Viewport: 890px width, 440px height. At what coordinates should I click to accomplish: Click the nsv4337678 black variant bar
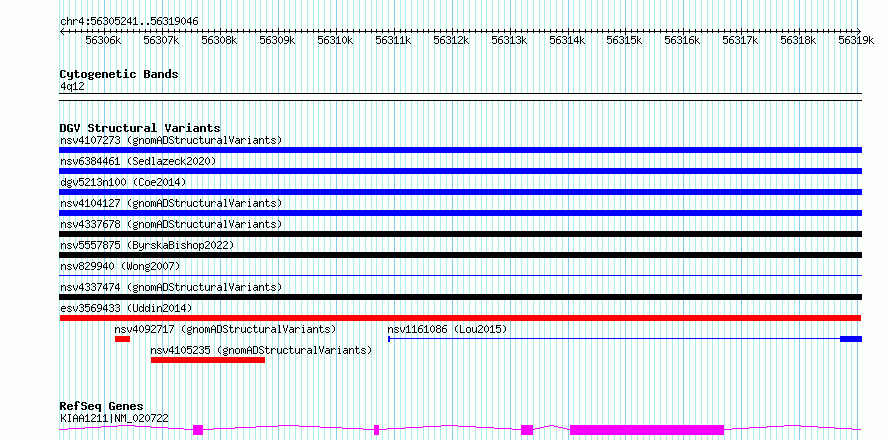460,234
